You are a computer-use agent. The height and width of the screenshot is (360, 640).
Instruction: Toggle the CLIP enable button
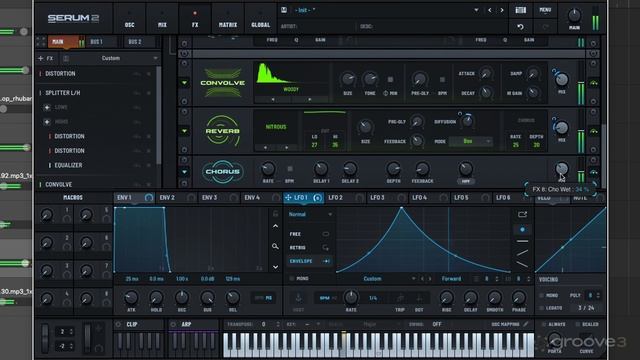(119, 324)
